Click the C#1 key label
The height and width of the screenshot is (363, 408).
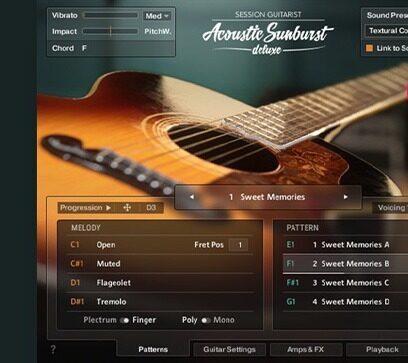pos(77,264)
